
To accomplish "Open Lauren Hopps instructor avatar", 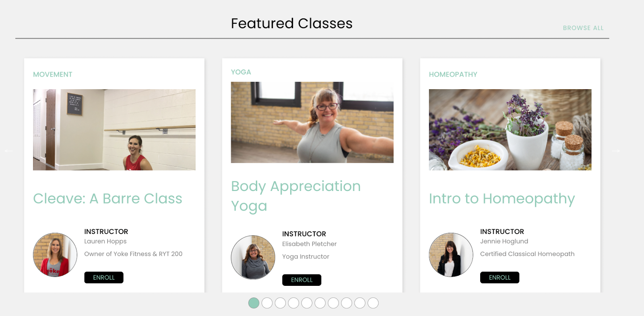I will (x=55, y=255).
